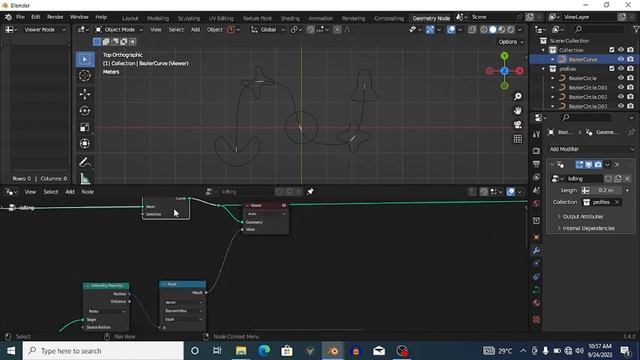The height and width of the screenshot is (360, 640).
Task: Toggle viewport overlays button
Action: pos(451,29)
